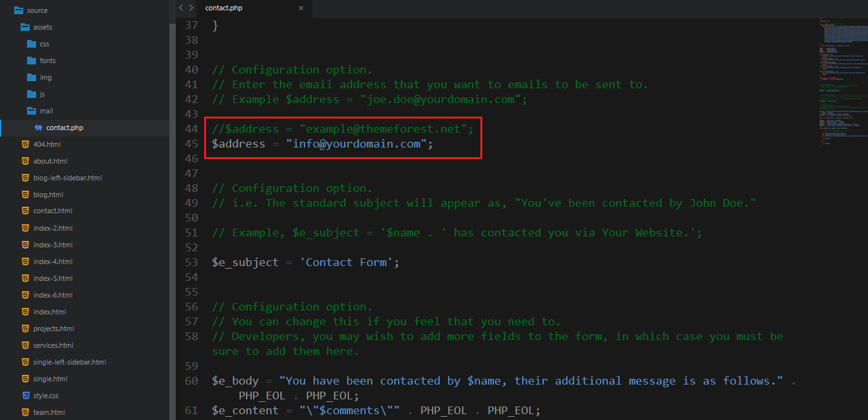Select services.html in the sidebar
The image size is (868, 420).
(53, 345)
